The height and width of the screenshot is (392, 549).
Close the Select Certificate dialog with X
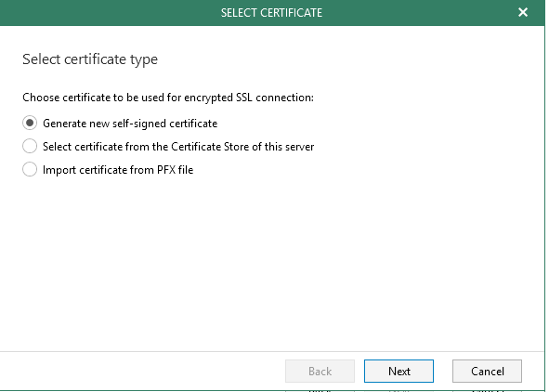pos(523,13)
